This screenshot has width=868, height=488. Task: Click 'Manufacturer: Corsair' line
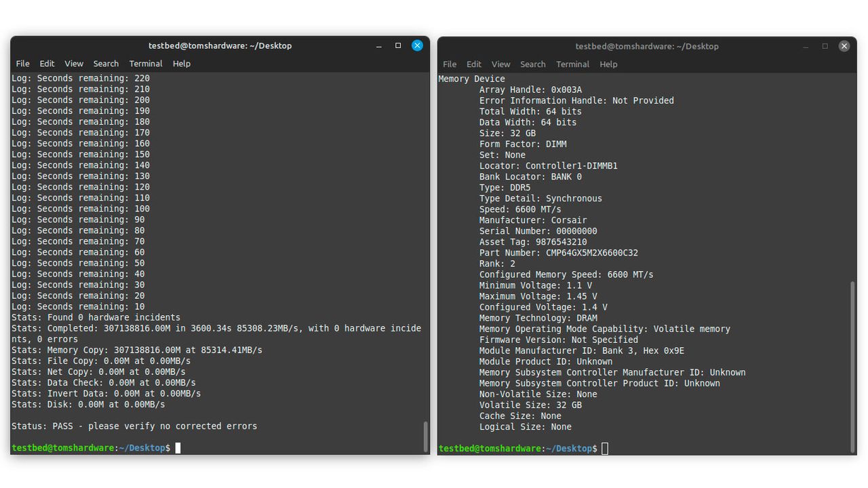point(533,220)
